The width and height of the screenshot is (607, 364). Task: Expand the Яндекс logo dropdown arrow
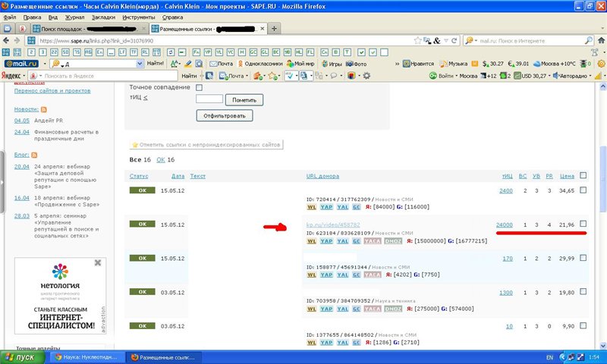pyautogui.click(x=24, y=76)
